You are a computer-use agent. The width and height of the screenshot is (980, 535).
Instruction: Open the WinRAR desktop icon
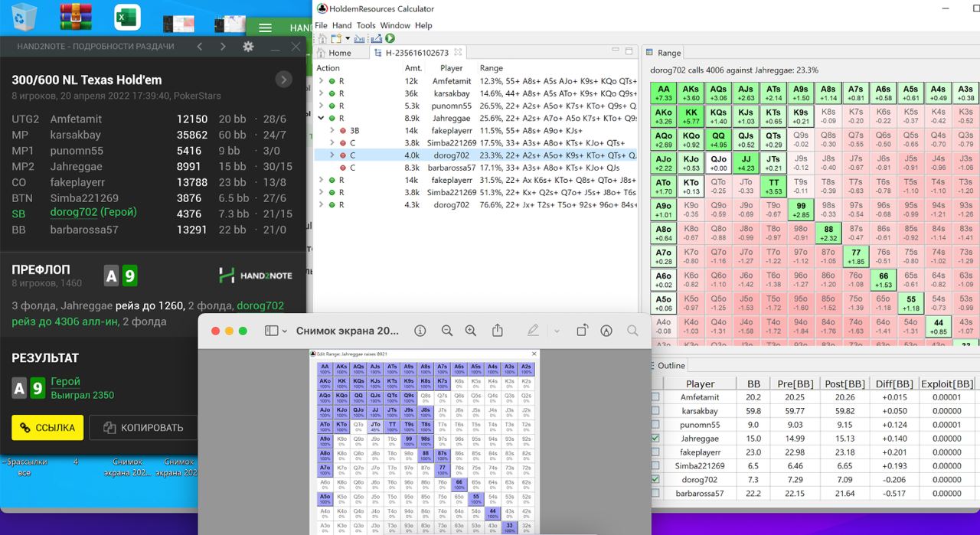point(75,18)
